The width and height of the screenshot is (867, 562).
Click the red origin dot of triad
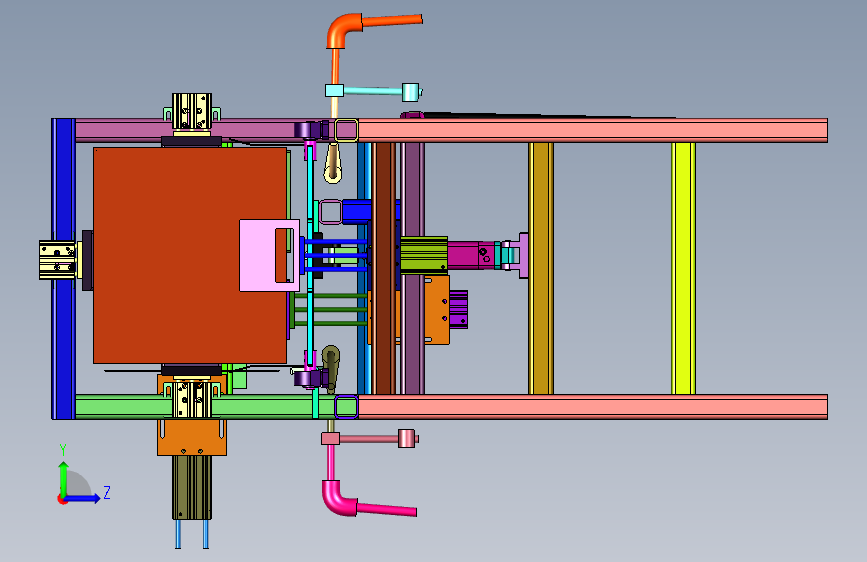[x=62, y=499]
